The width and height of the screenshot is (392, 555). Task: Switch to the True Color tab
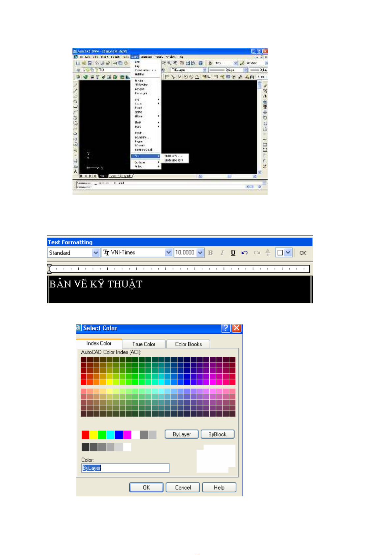pos(144,344)
